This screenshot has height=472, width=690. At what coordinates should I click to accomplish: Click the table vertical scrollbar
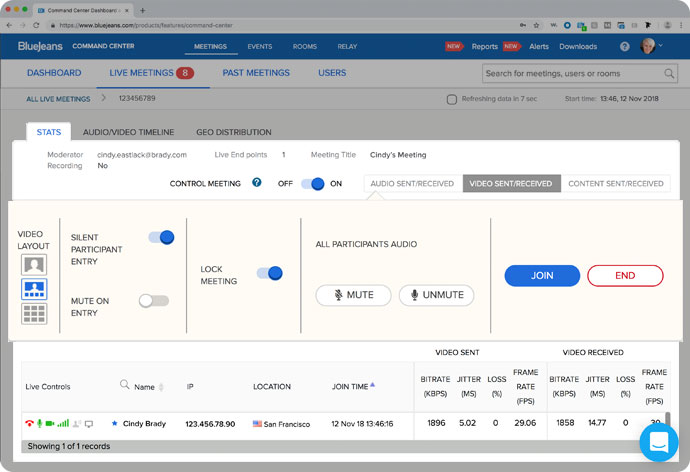pyautogui.click(x=668, y=421)
